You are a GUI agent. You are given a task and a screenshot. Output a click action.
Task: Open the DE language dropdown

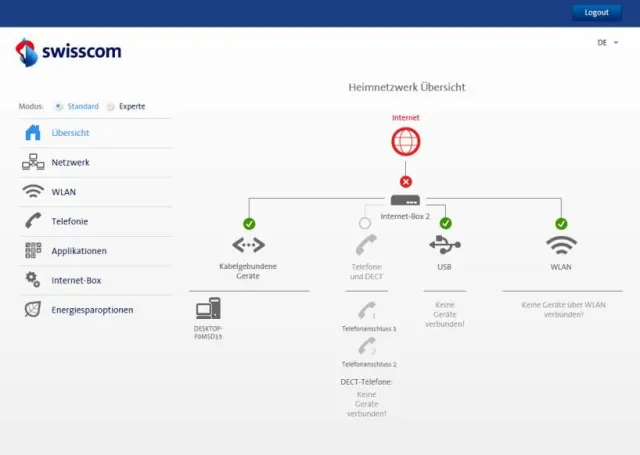(x=608, y=42)
